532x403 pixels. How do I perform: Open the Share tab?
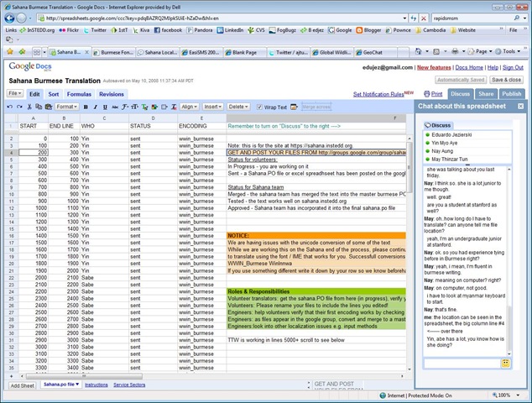tap(486, 94)
